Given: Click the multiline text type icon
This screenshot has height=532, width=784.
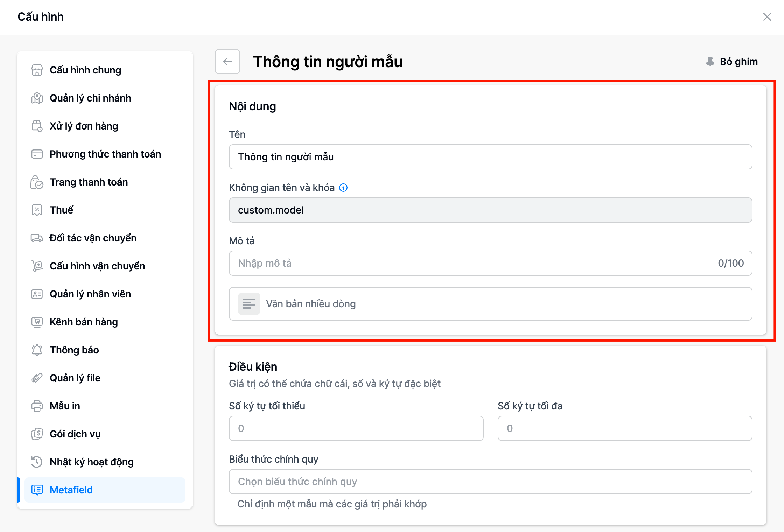Looking at the screenshot, I should 249,304.
